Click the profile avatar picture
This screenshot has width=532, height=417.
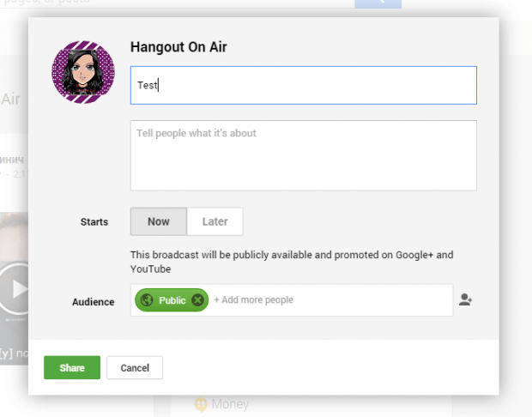click(x=83, y=72)
